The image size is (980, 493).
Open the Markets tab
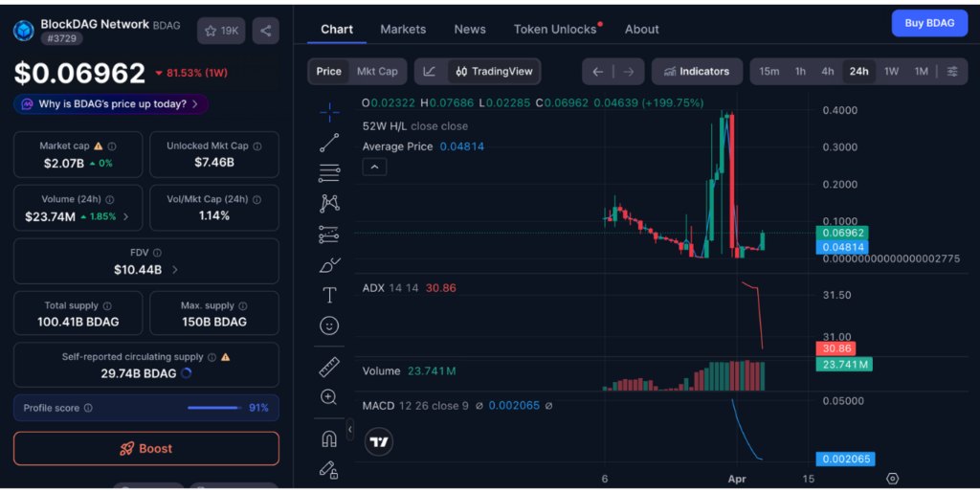point(403,30)
